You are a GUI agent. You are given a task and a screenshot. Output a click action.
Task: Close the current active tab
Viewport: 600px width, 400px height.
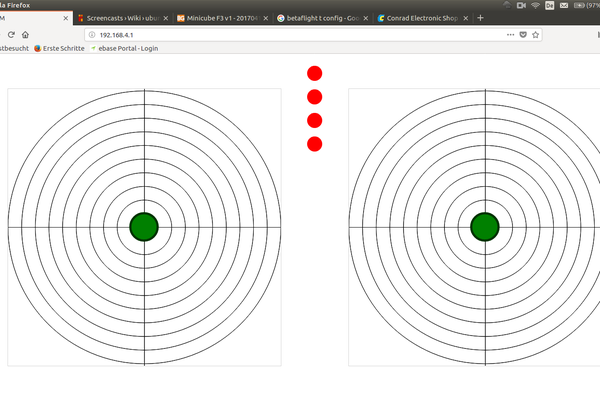pos(65,18)
